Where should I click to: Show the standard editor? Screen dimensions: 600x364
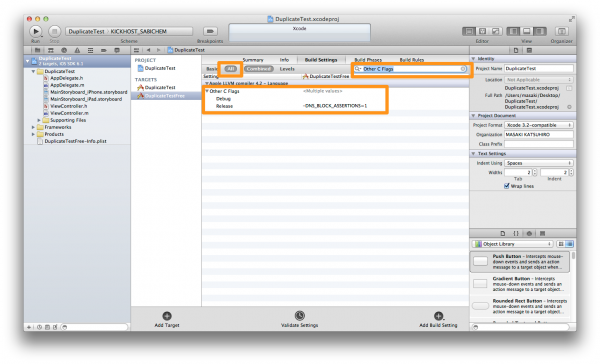tap(469, 31)
